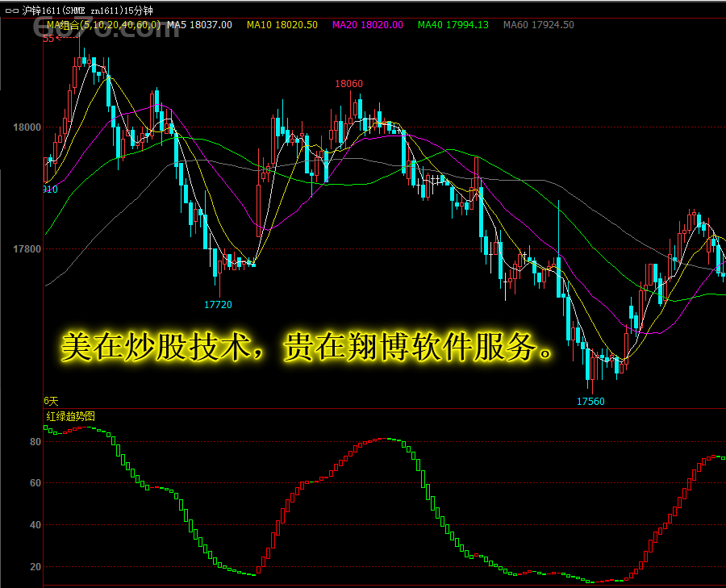Screen dimensions: 726x588
Task: Select the MA5 18037.00 value
Action: 199,25
